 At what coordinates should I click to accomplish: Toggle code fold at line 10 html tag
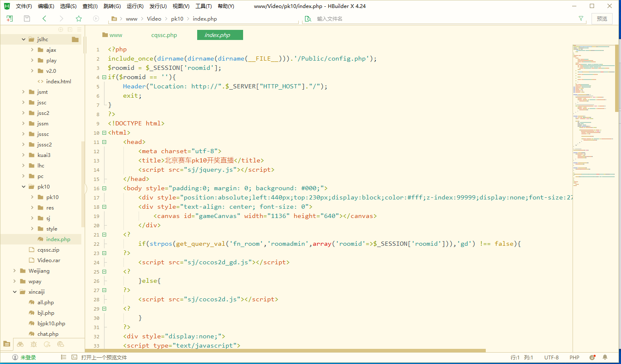104,133
